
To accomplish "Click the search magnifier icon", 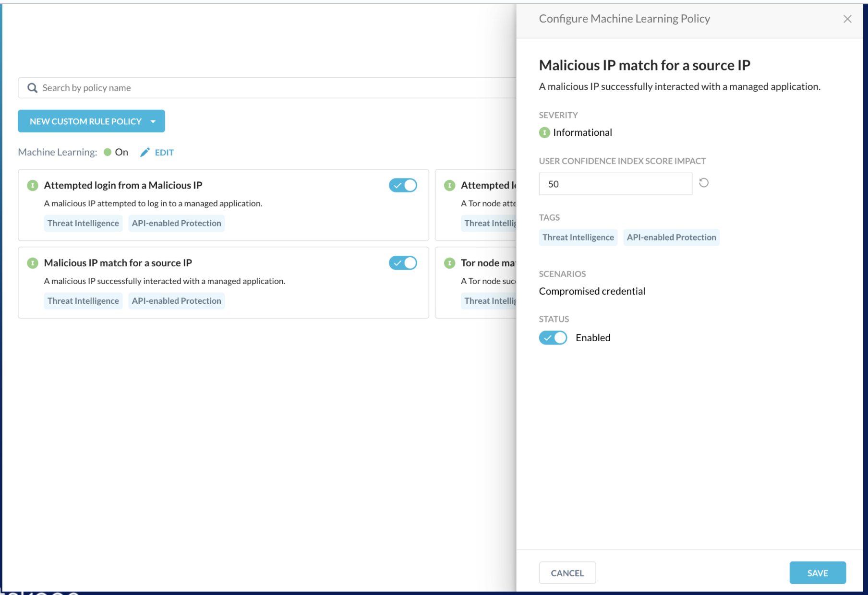I will tap(32, 88).
